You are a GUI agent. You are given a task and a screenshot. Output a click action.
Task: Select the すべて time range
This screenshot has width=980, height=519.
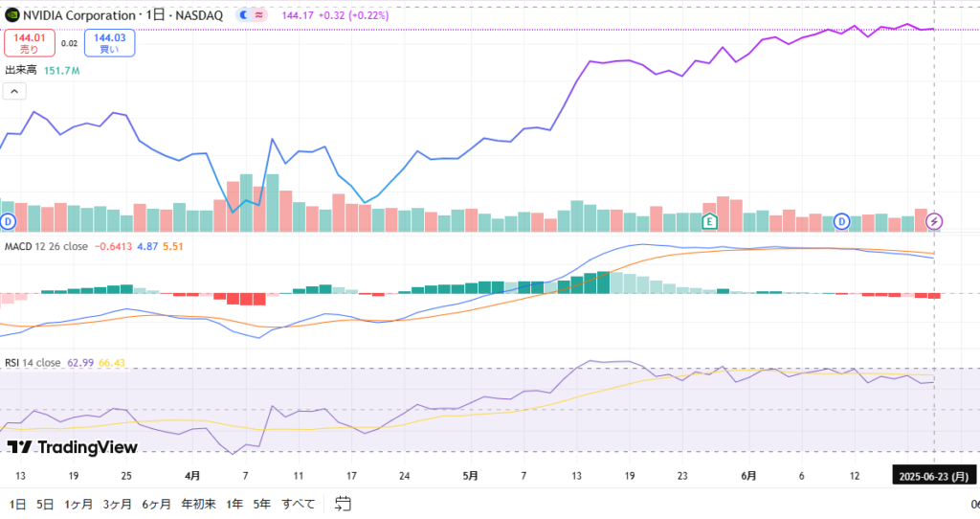click(x=299, y=504)
